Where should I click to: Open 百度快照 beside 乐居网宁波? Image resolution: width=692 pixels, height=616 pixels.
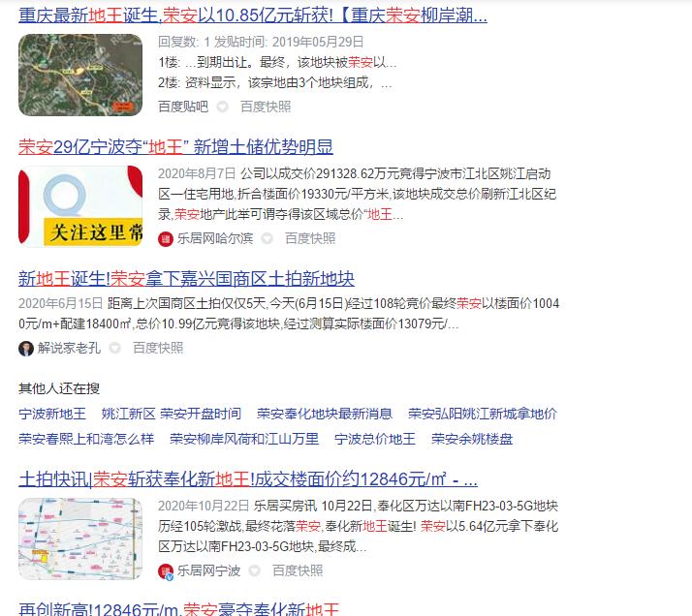click(x=298, y=570)
